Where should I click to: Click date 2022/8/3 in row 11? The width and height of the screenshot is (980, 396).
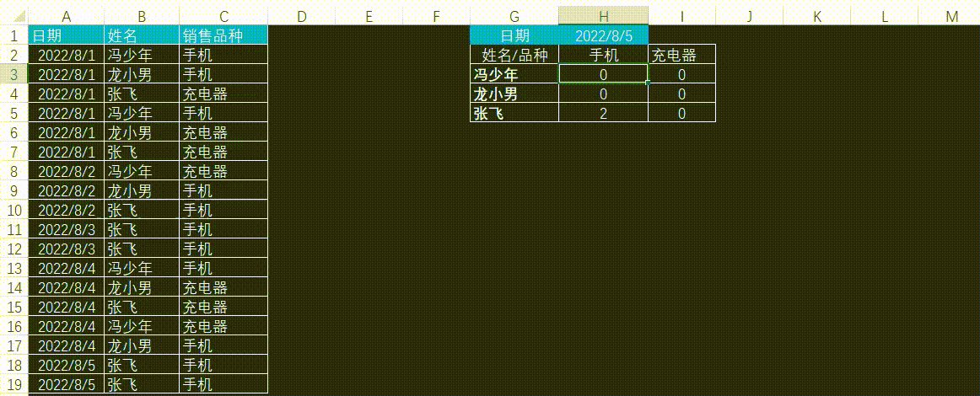click(67, 229)
